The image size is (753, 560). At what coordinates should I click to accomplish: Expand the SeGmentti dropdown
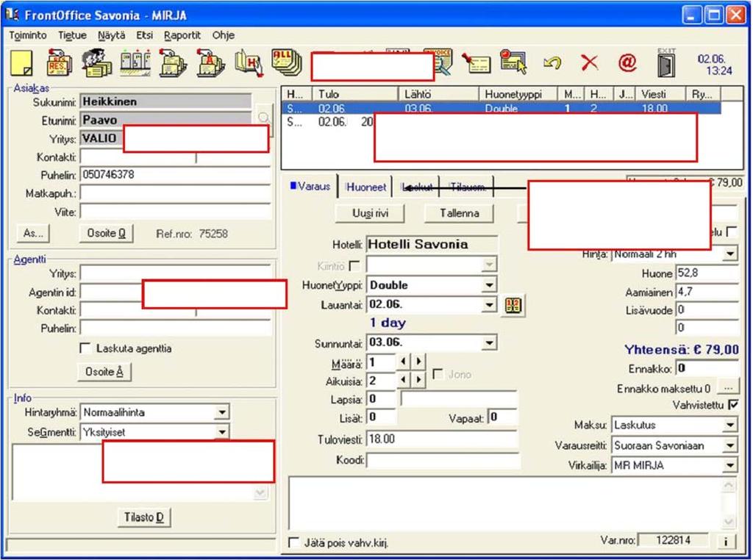tap(222, 432)
